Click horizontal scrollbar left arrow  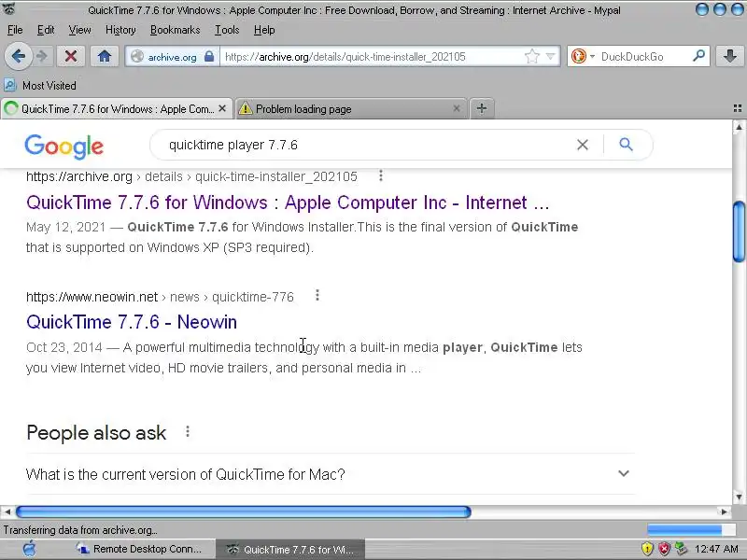pyautogui.click(x=7, y=511)
